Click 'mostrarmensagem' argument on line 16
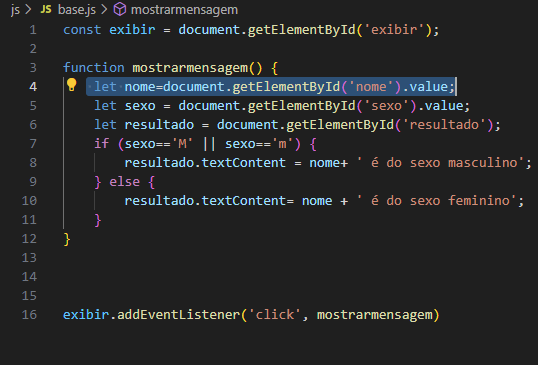This screenshot has height=365, width=538. pyautogui.click(x=375, y=315)
